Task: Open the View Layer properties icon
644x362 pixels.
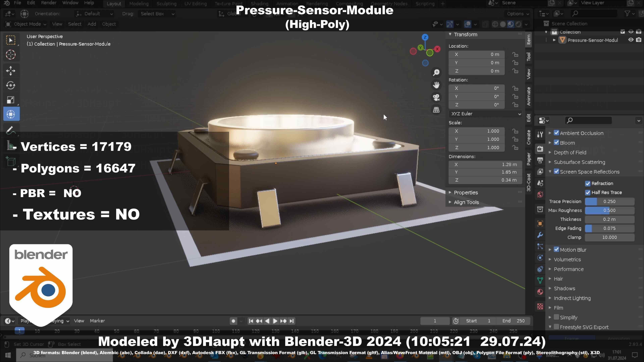Action: [x=540, y=172]
